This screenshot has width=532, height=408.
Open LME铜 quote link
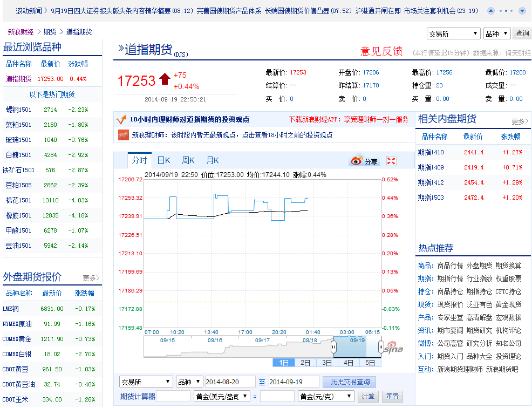[x=10, y=309]
